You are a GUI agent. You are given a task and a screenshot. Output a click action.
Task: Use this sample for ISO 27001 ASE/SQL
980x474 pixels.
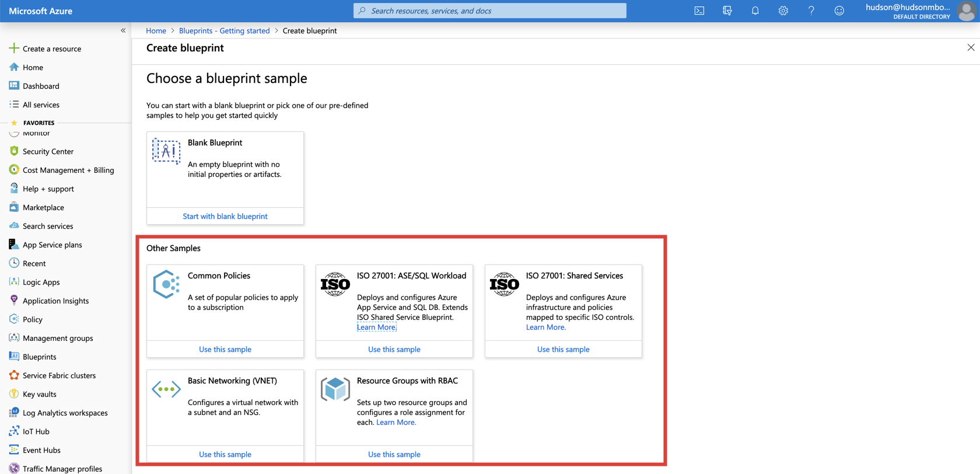click(x=394, y=349)
